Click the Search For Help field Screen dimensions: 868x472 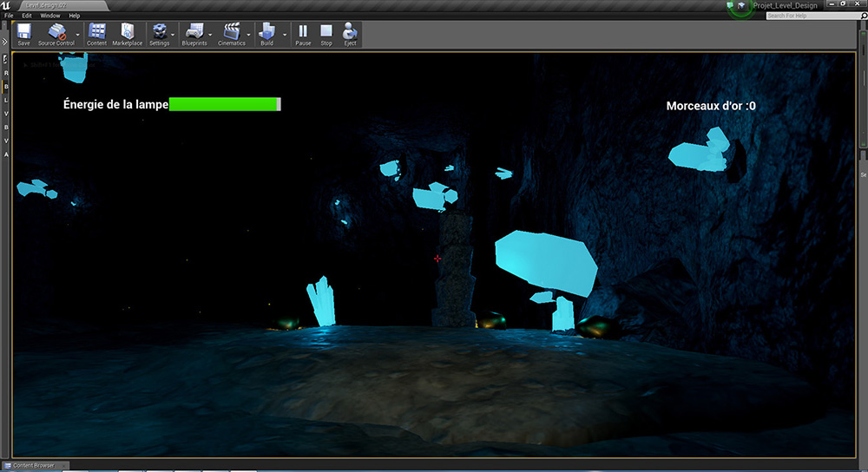click(x=814, y=16)
